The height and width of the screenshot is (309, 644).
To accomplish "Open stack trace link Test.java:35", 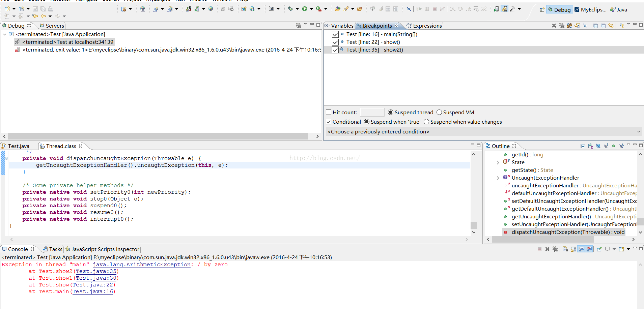I will click(x=96, y=271).
